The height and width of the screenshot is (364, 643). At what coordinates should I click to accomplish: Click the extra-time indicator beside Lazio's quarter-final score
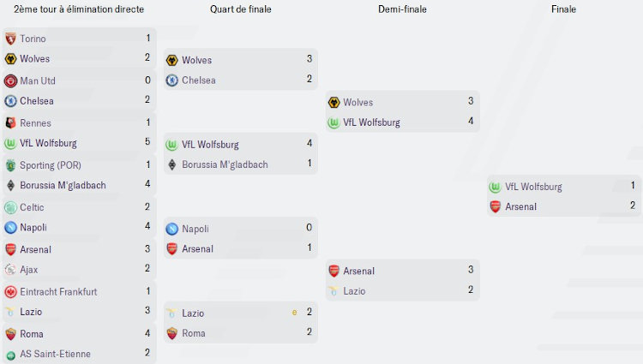click(295, 313)
